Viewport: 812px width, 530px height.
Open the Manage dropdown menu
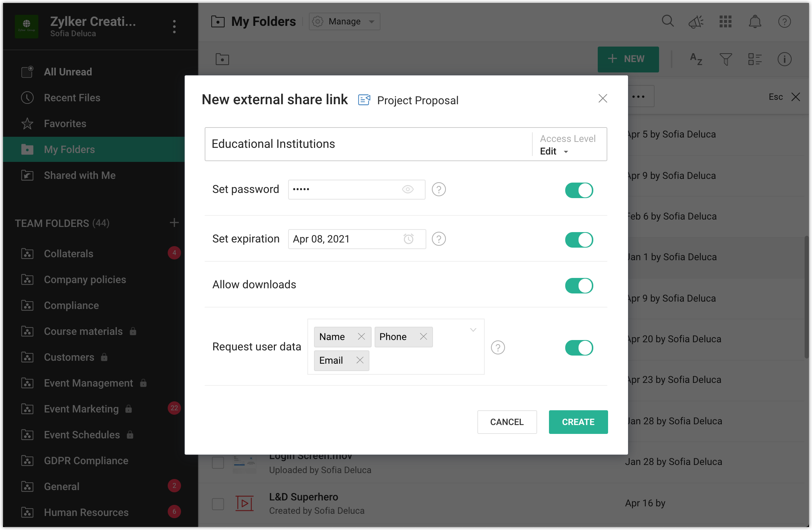pyautogui.click(x=344, y=21)
